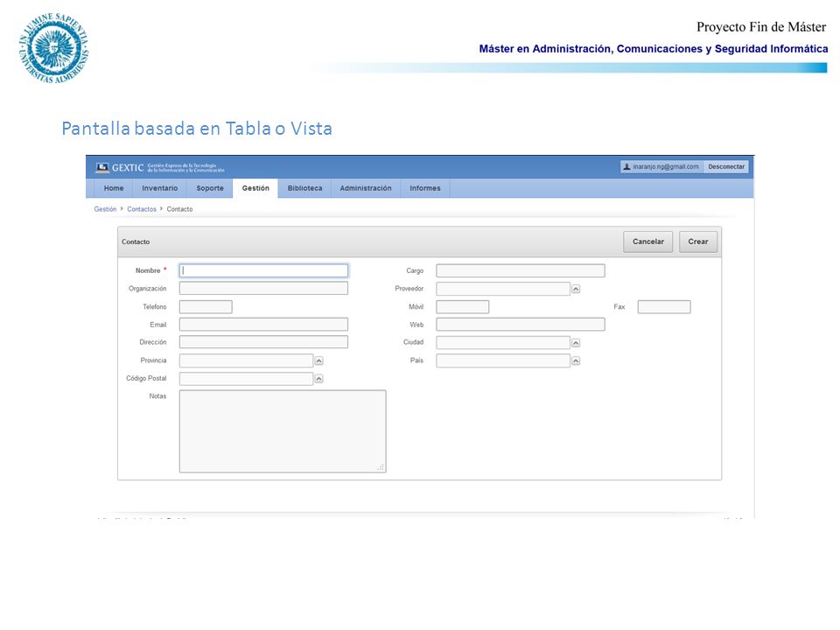The image size is (840, 630).
Task: Focus the Nombre input field
Action: 263,270
